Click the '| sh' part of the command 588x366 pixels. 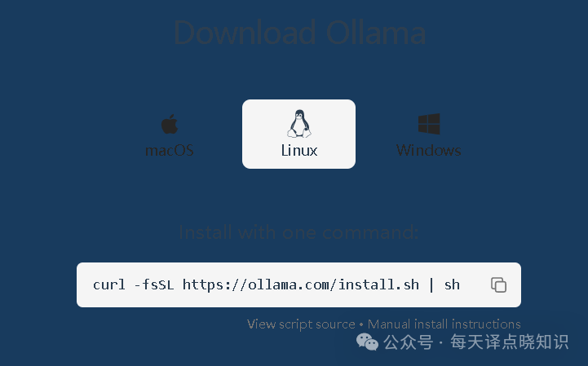tap(444, 284)
